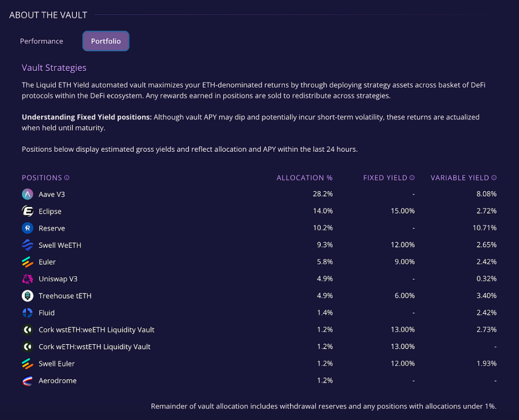Select the Swell Euler position

click(259, 363)
